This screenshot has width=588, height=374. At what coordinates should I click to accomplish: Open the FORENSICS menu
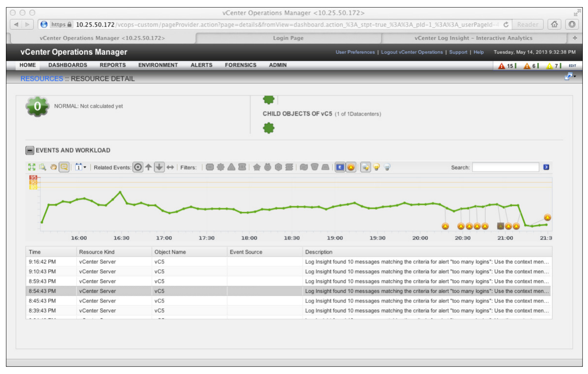click(240, 65)
